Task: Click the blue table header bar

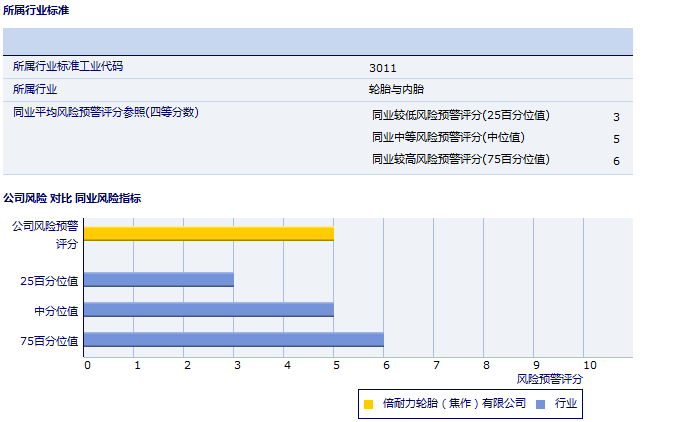Action: coord(317,41)
